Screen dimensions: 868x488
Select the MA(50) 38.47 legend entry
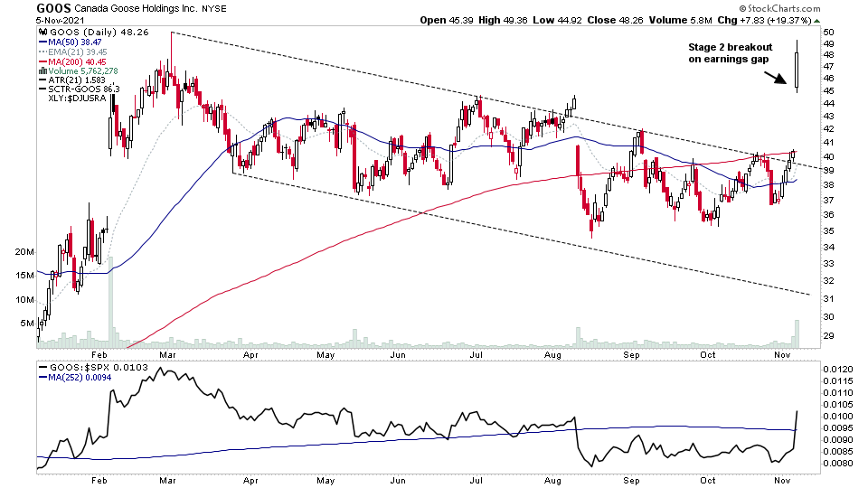click(x=71, y=42)
